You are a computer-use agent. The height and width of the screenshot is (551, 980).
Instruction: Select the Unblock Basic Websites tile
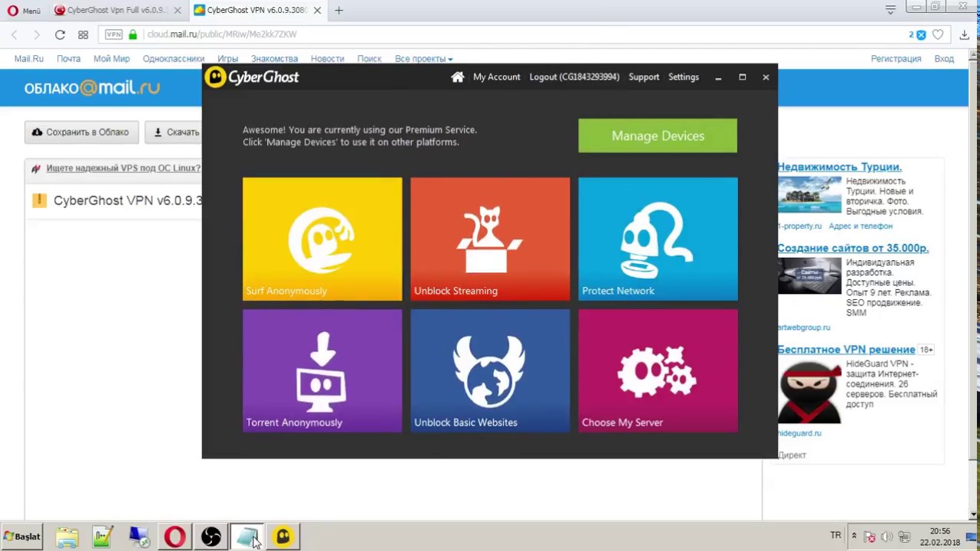(490, 370)
